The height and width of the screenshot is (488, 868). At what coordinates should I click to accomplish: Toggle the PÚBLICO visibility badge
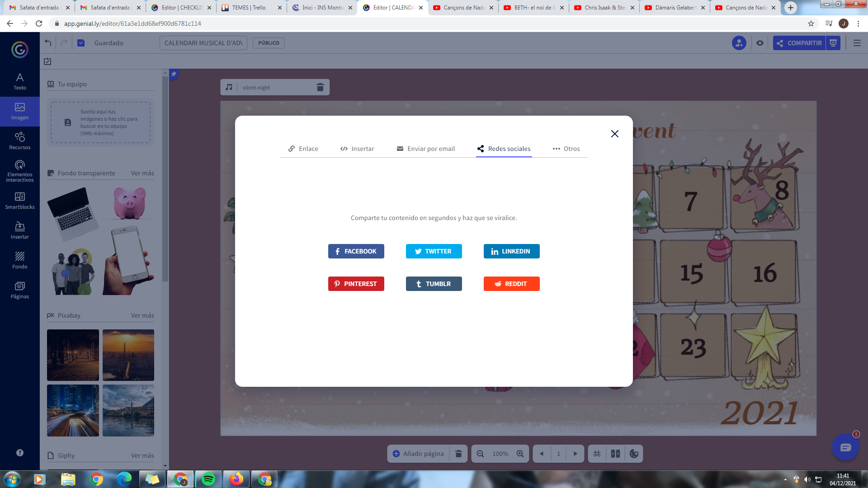pyautogui.click(x=269, y=43)
